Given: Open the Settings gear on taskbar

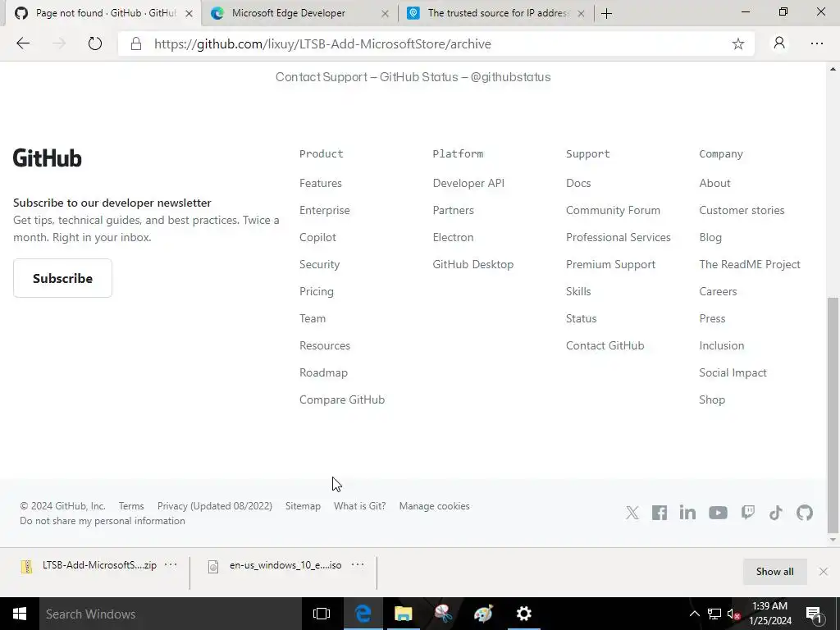Looking at the screenshot, I should pyautogui.click(x=524, y=614).
